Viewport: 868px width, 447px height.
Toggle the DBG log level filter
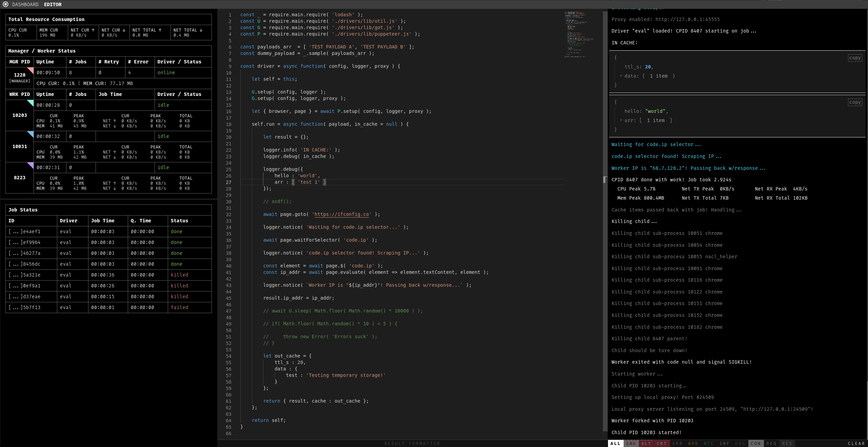[740, 443]
